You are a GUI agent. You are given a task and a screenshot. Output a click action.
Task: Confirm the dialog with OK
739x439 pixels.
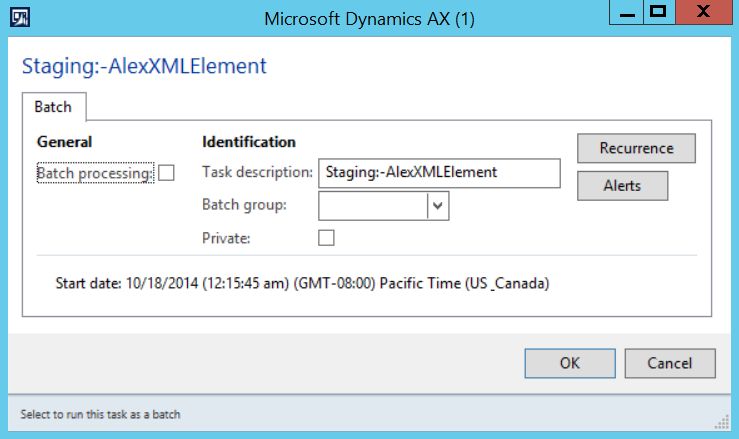pyautogui.click(x=569, y=363)
